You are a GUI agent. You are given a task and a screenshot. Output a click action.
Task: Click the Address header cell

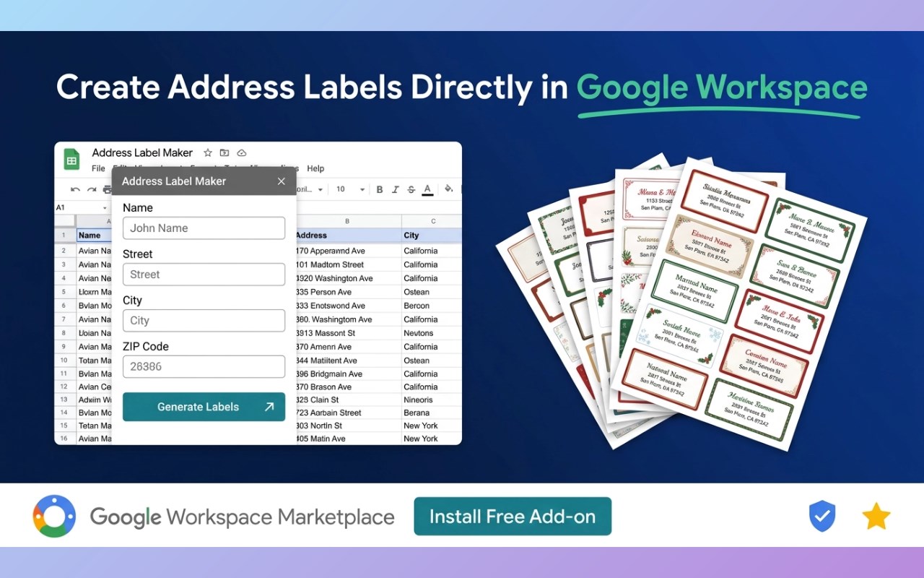click(348, 236)
